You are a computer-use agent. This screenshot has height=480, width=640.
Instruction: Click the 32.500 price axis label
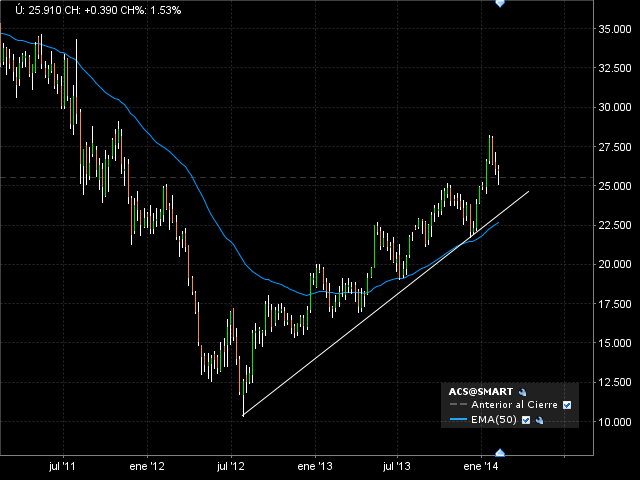(x=615, y=68)
